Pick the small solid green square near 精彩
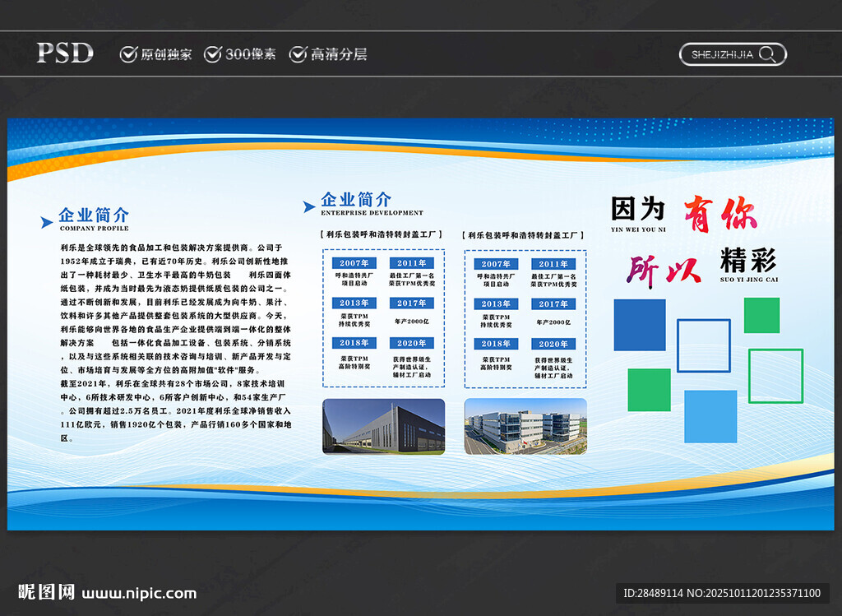The width and height of the screenshot is (842, 616). tap(761, 315)
